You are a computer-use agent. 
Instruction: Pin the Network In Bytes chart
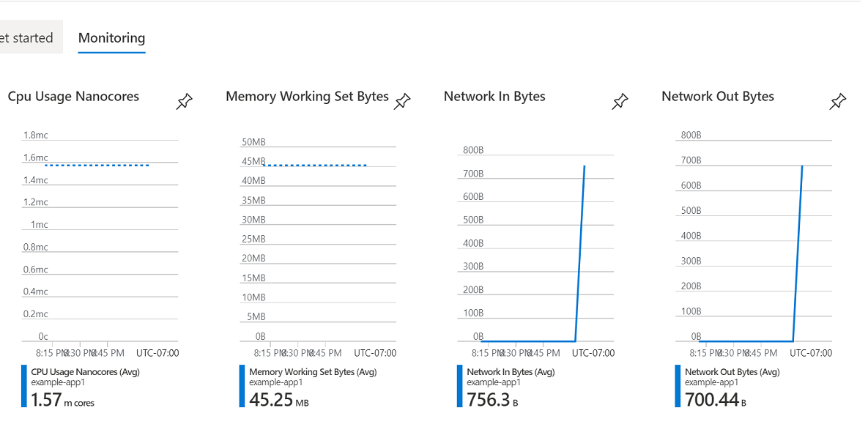620,100
